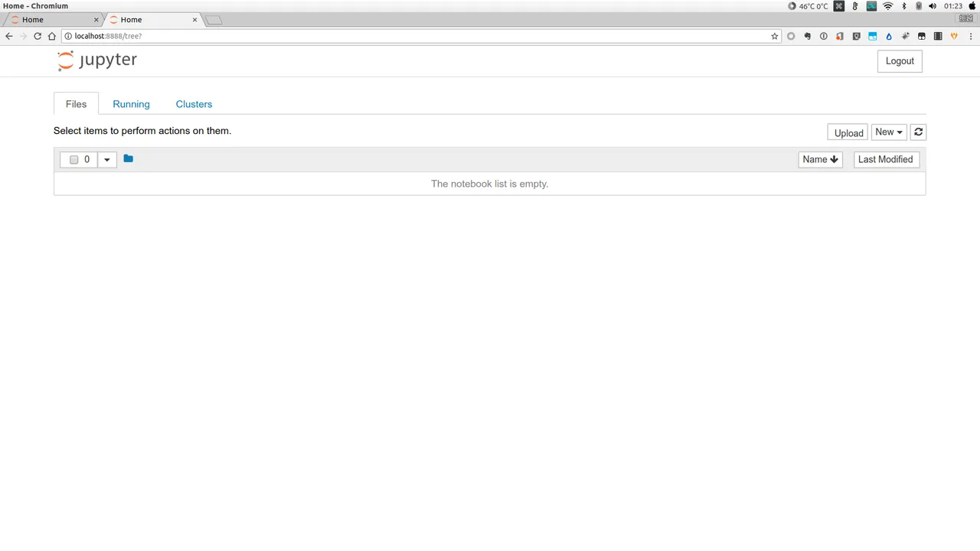Screen dimensions: 980x551
Task: Toggle the bookmark star in the address bar
Action: pyautogui.click(x=774, y=36)
